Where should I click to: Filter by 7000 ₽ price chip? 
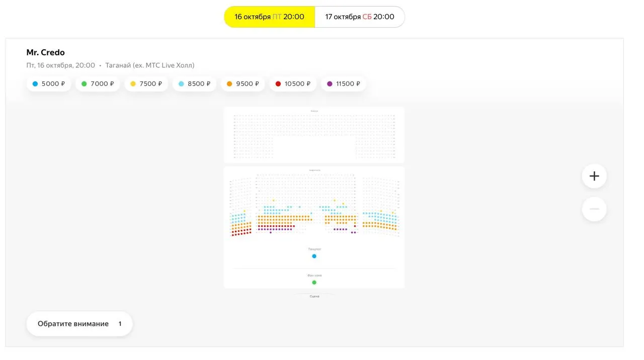(x=98, y=84)
